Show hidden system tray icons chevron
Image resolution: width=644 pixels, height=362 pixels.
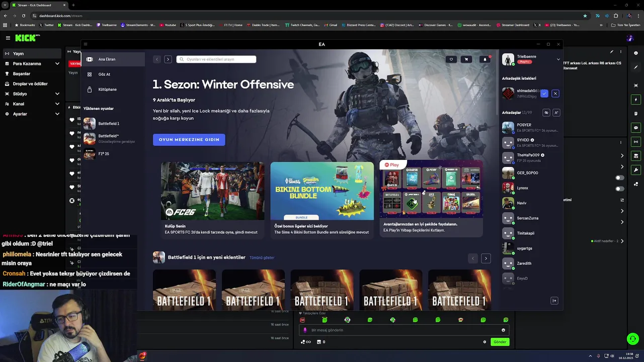click(x=591, y=356)
